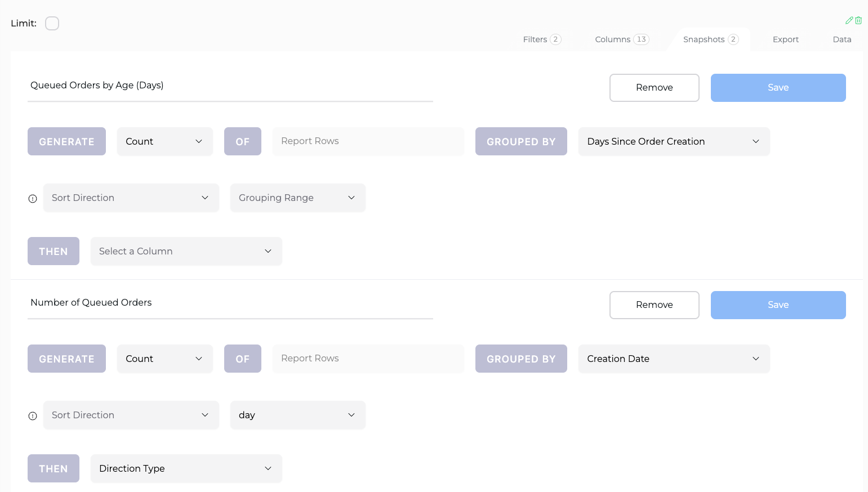Go to the Export tab
This screenshot has width=868, height=492.
(x=786, y=39)
